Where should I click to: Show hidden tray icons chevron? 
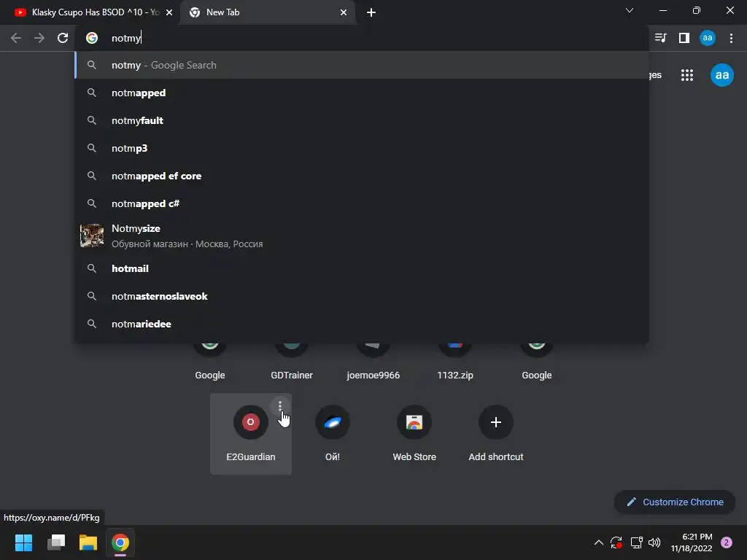(599, 542)
